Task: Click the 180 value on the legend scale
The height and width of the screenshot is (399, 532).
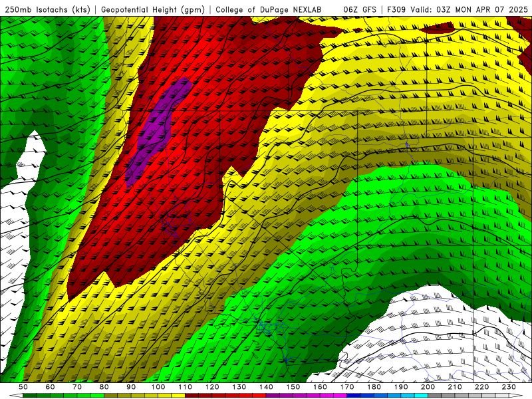Action: point(374,387)
